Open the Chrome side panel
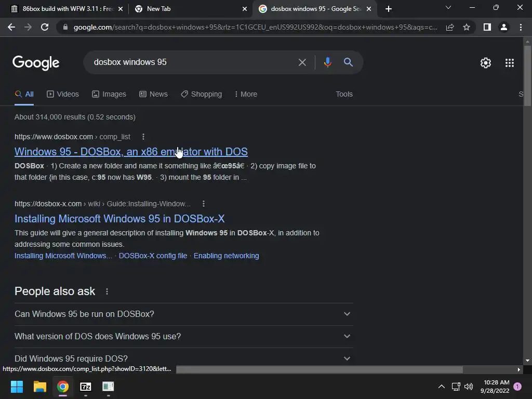532x399 pixels. pyautogui.click(x=487, y=27)
